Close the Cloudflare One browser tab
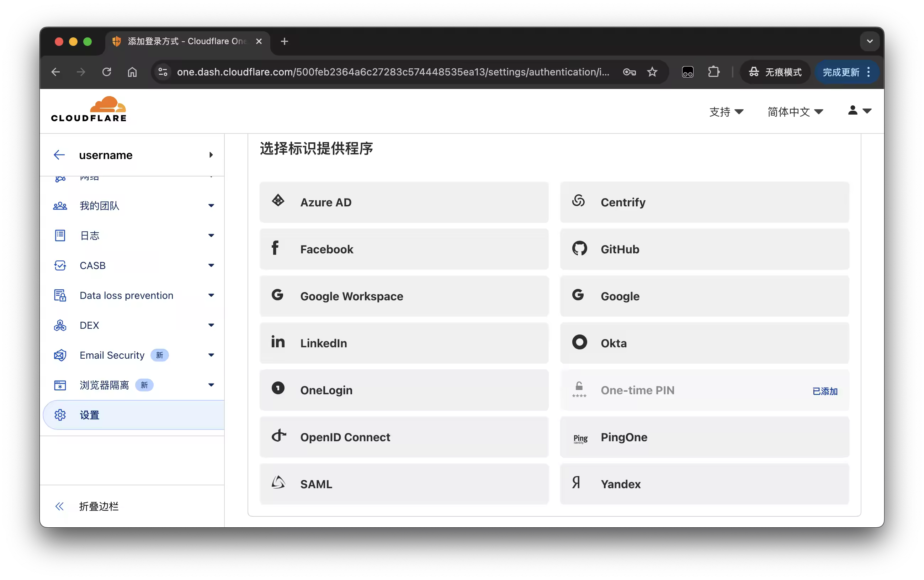The image size is (924, 580). pos(259,41)
